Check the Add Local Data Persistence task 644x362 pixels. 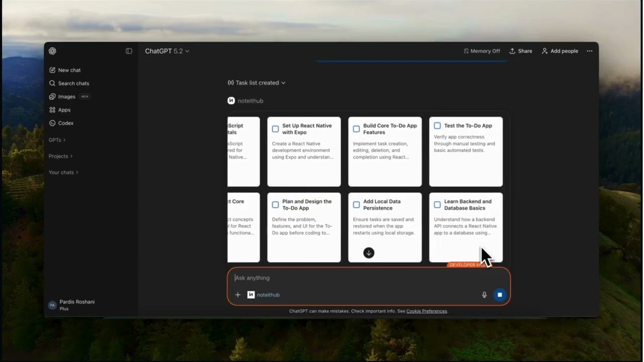356,205
